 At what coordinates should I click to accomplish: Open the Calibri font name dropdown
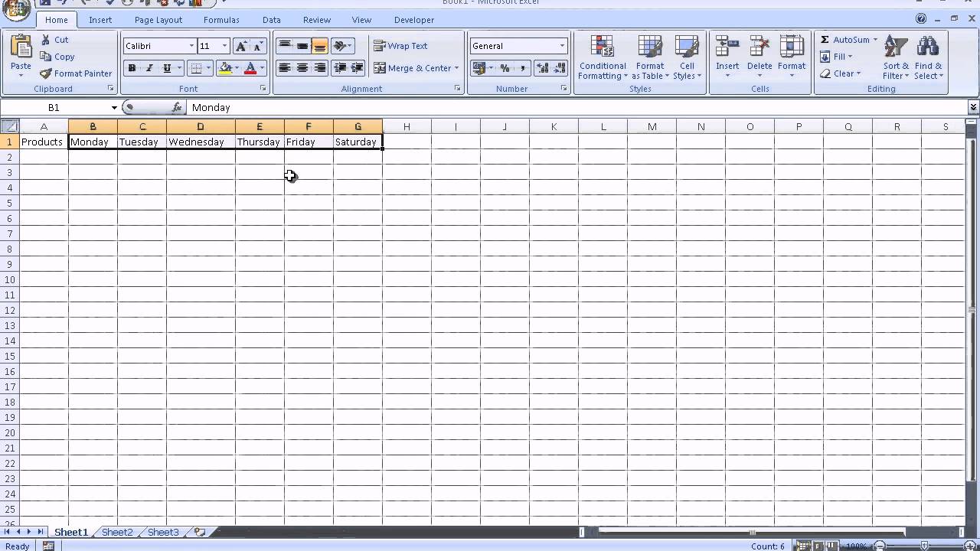tap(191, 46)
